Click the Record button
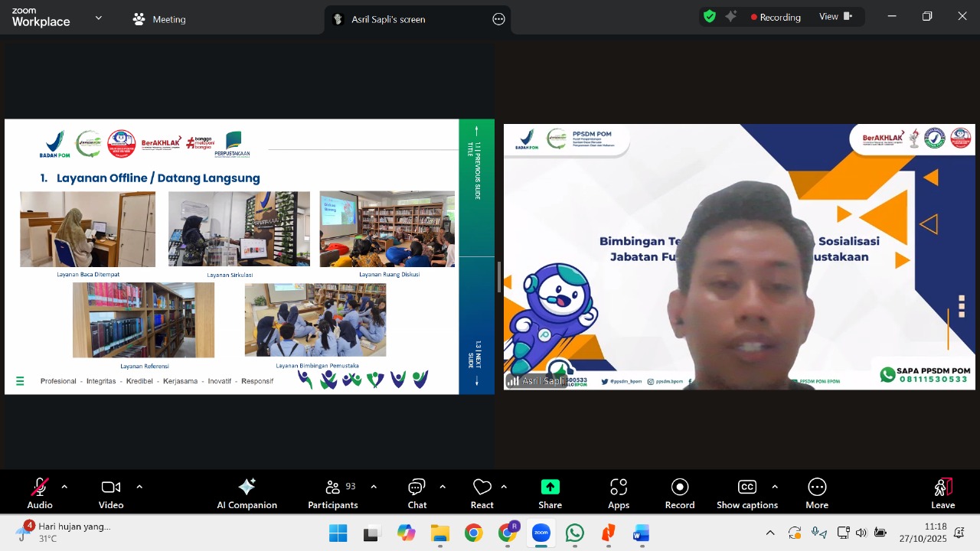This screenshot has width=980, height=551. tap(680, 493)
